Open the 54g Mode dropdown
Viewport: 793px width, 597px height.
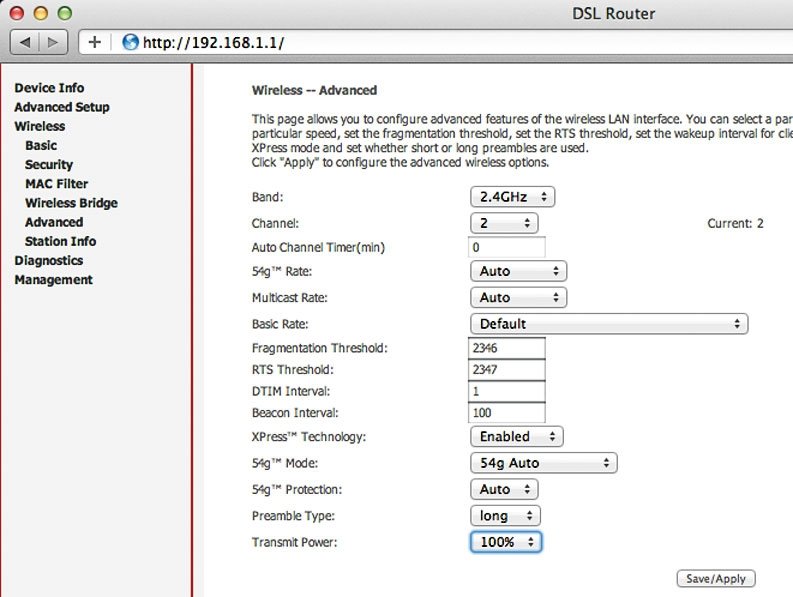[544, 463]
